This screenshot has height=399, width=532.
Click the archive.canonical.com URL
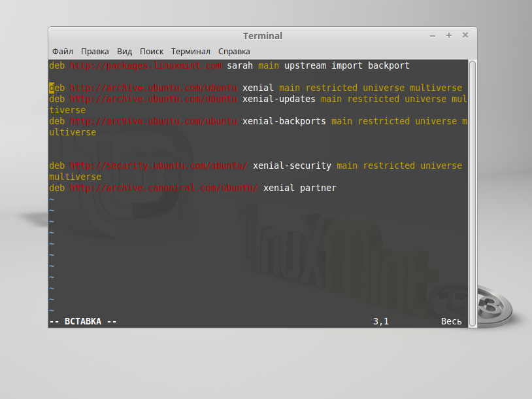pyautogui.click(x=164, y=188)
